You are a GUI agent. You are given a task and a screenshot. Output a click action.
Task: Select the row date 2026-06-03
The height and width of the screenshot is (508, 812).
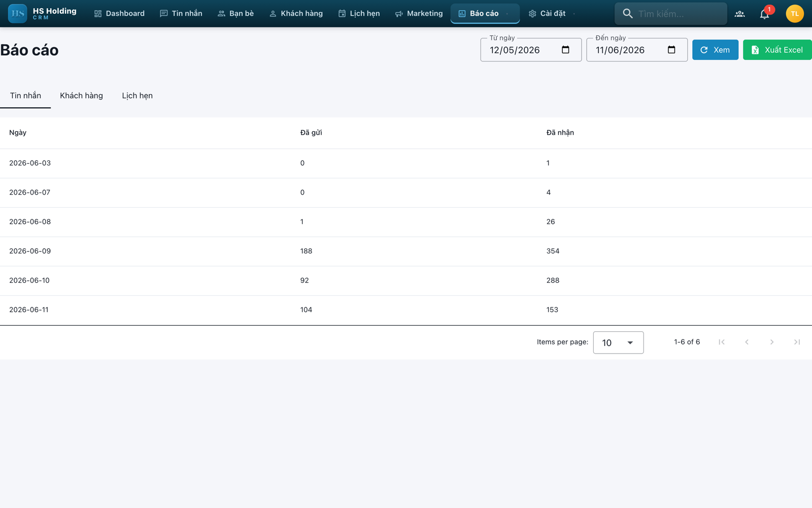pyautogui.click(x=30, y=163)
